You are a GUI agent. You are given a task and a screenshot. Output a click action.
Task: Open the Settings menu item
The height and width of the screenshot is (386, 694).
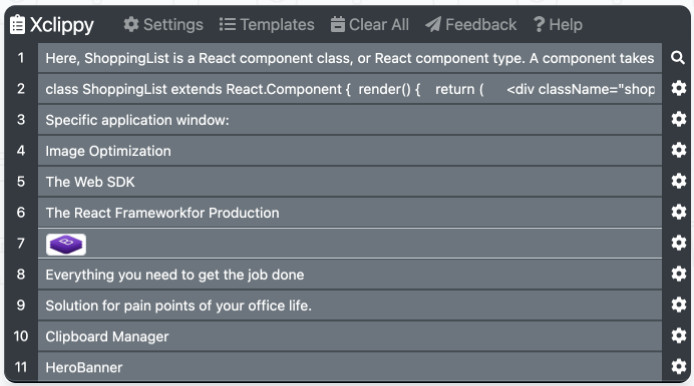[163, 24]
